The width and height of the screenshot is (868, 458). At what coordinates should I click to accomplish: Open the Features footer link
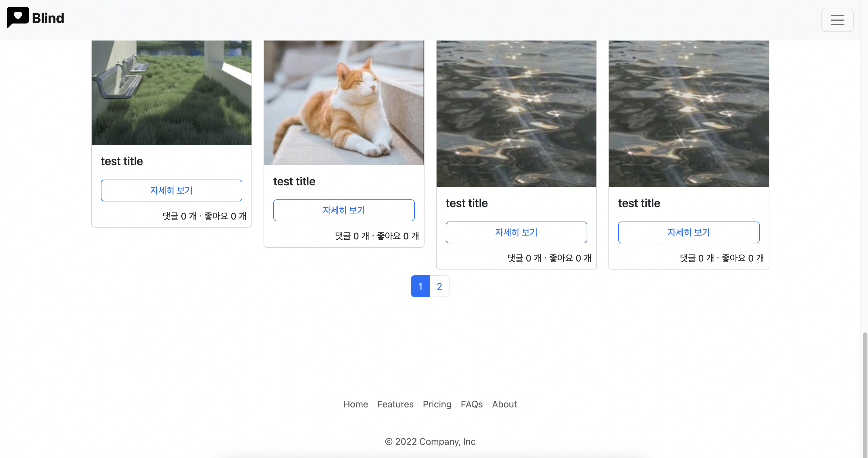395,404
